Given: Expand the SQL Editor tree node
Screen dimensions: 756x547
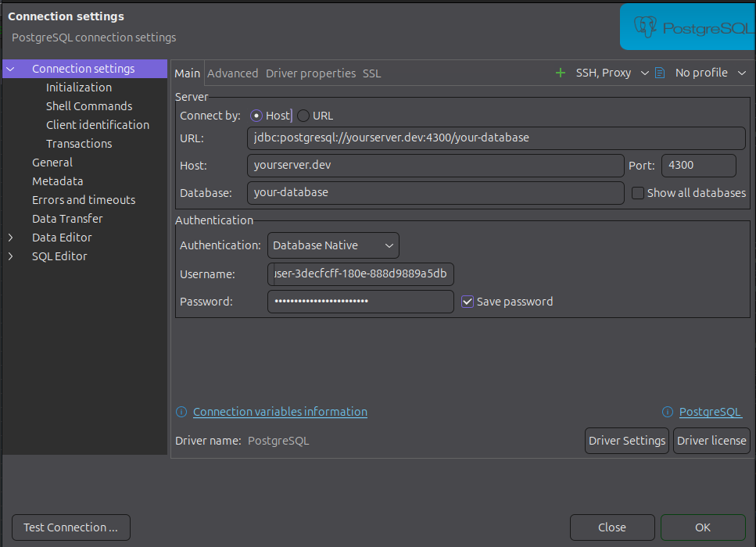Looking at the screenshot, I should [x=10, y=256].
